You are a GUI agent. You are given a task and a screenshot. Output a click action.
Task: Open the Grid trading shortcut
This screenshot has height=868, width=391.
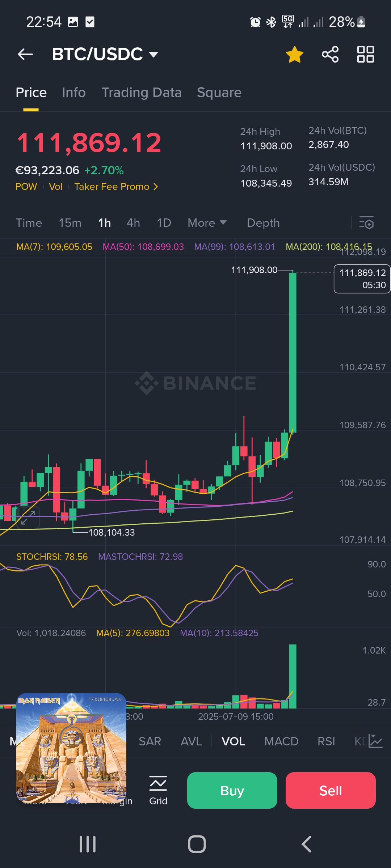click(158, 790)
